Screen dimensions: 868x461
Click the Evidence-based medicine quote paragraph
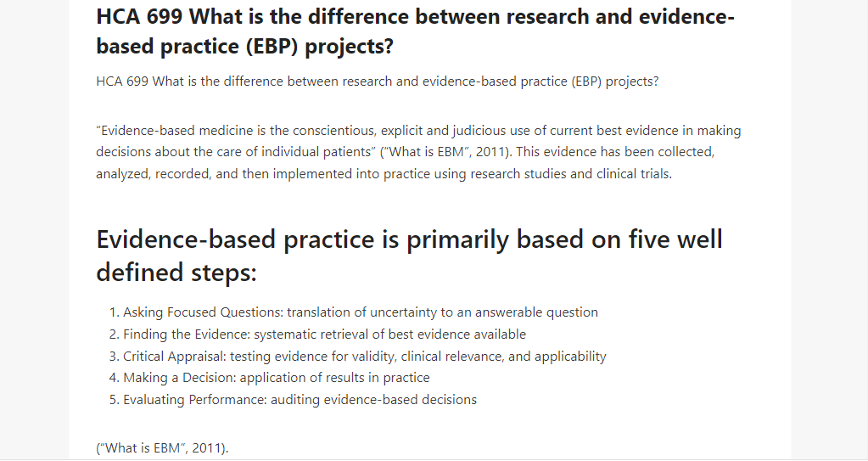click(x=418, y=152)
